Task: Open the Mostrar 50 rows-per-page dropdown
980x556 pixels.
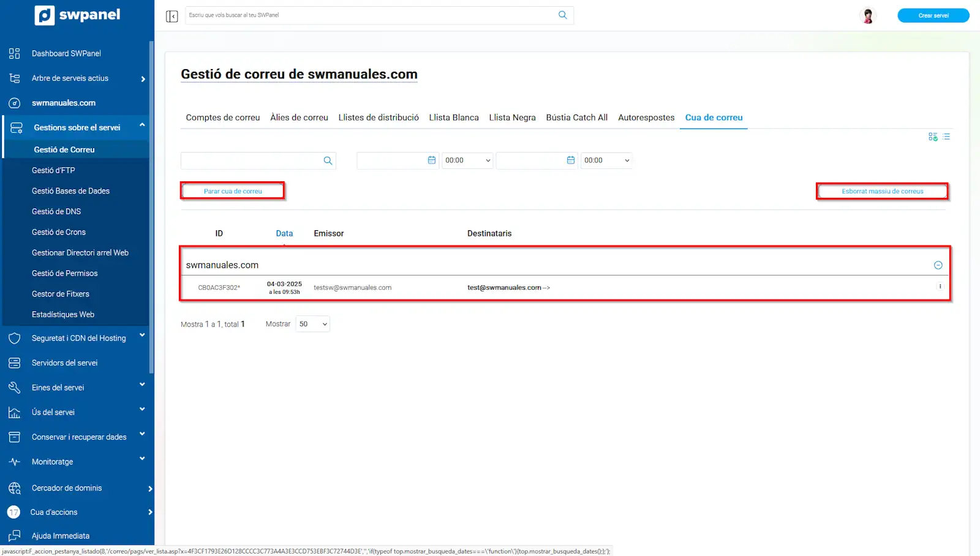Action: 312,324
